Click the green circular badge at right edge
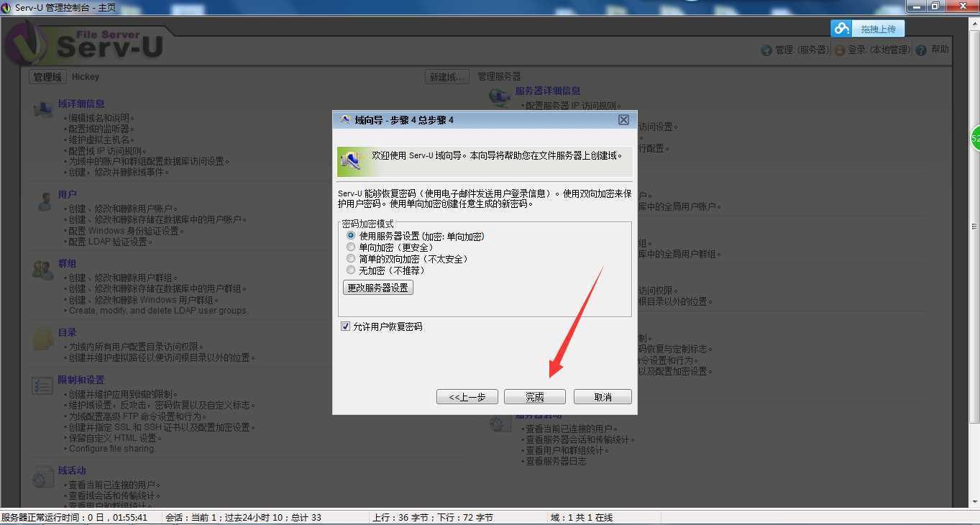This screenshot has width=980, height=525. pos(975,137)
